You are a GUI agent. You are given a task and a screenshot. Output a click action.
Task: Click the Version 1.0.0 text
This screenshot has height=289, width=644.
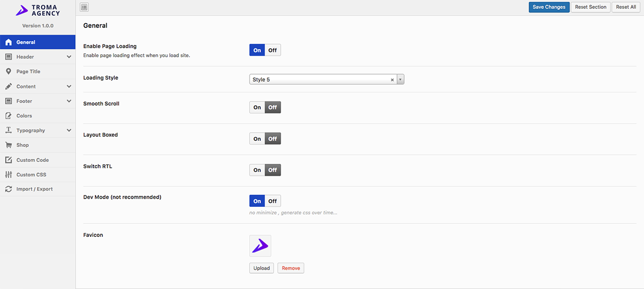[x=38, y=26]
